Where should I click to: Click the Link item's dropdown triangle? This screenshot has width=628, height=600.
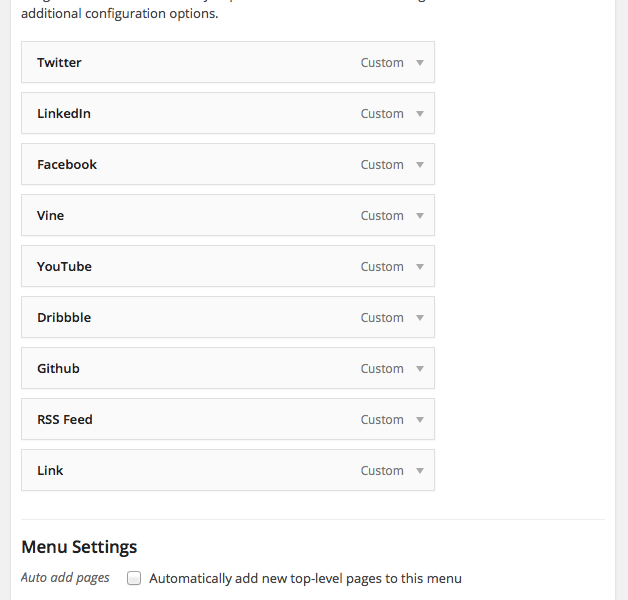pos(420,471)
